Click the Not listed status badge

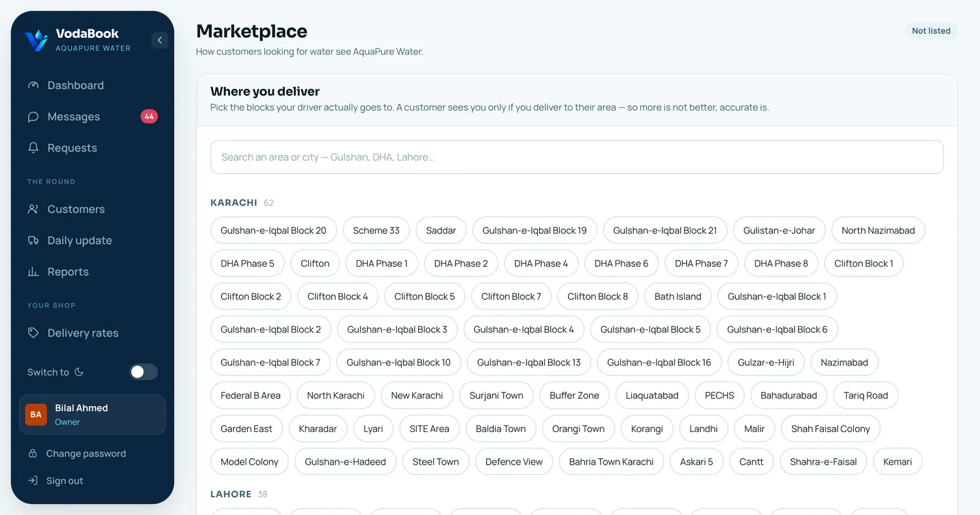coord(931,31)
